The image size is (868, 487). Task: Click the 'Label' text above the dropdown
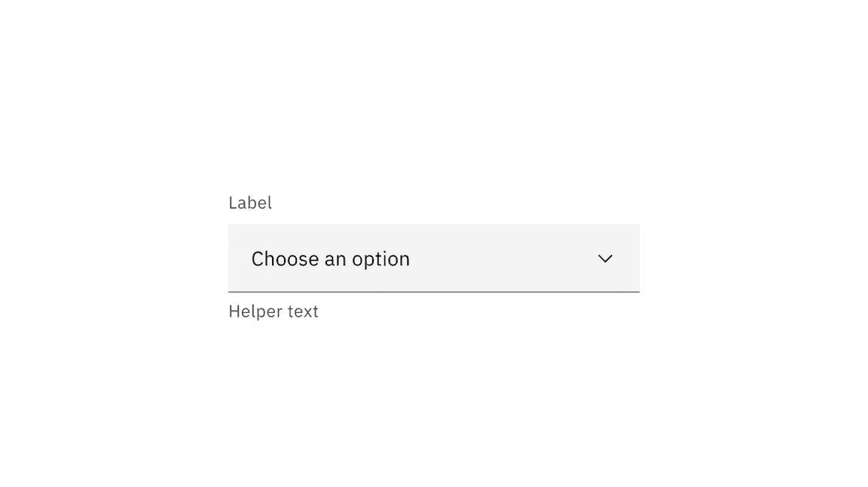click(250, 203)
